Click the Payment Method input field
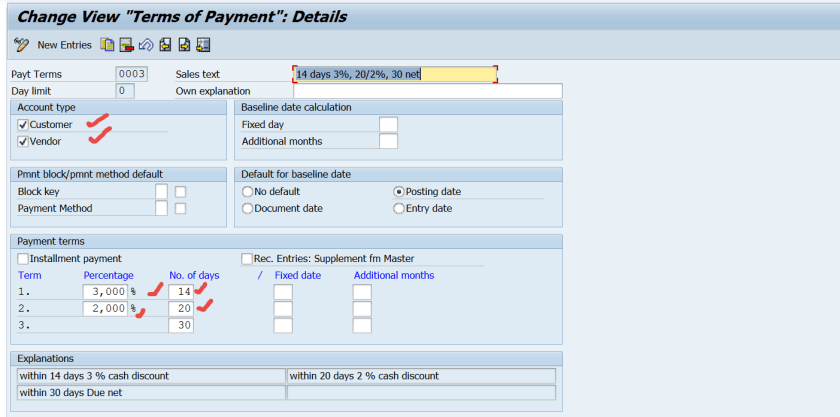 [x=161, y=208]
